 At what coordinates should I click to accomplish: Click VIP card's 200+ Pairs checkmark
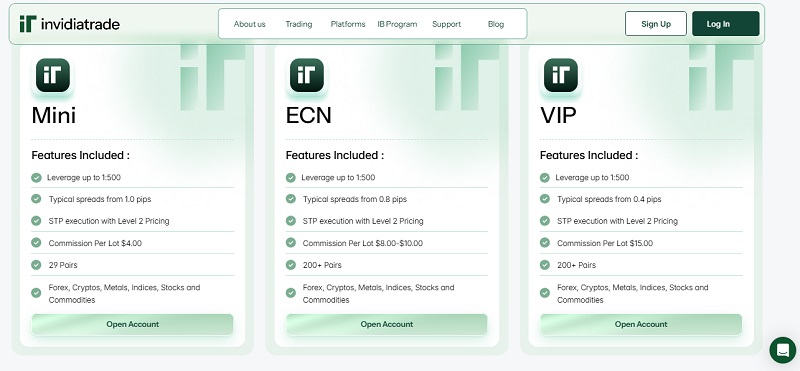pos(545,265)
